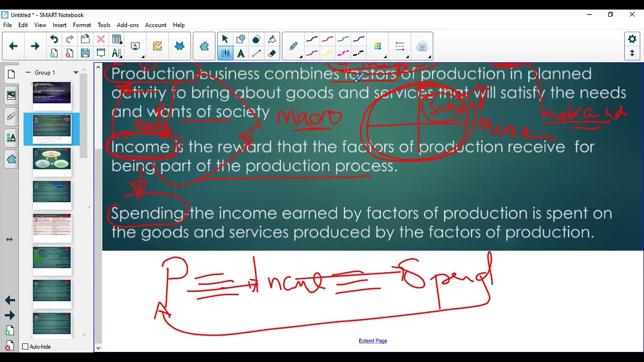Select the Eraser tool

coord(272,53)
